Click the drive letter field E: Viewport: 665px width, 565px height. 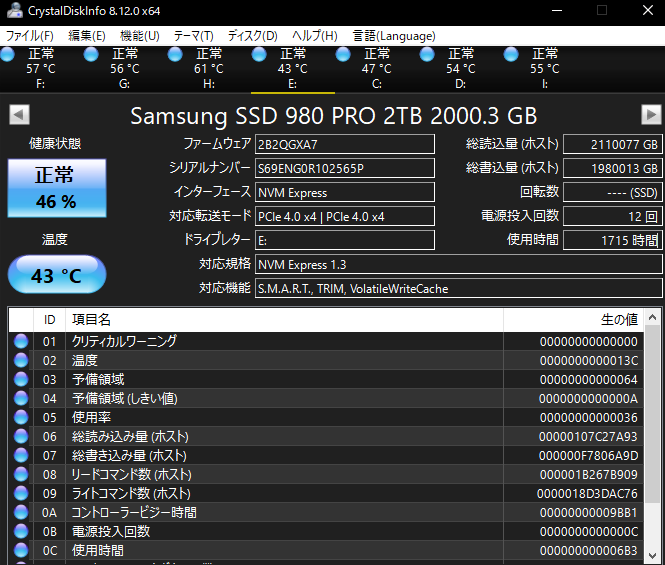tap(345, 241)
